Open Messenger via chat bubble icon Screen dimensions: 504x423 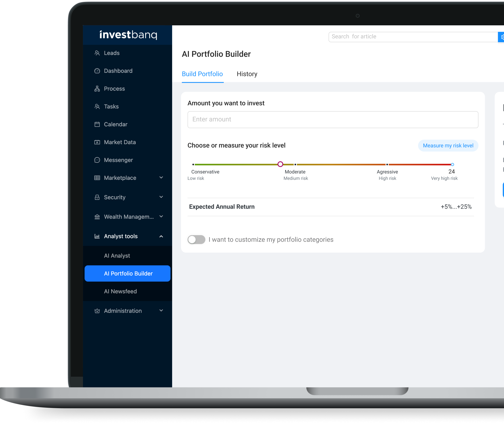pyautogui.click(x=97, y=160)
